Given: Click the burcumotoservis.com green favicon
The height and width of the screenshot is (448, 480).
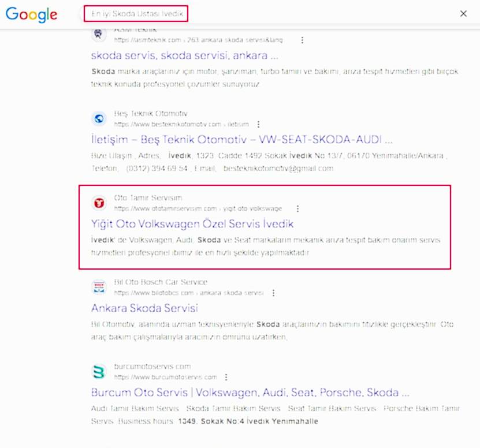Looking at the screenshot, I should (99, 372).
